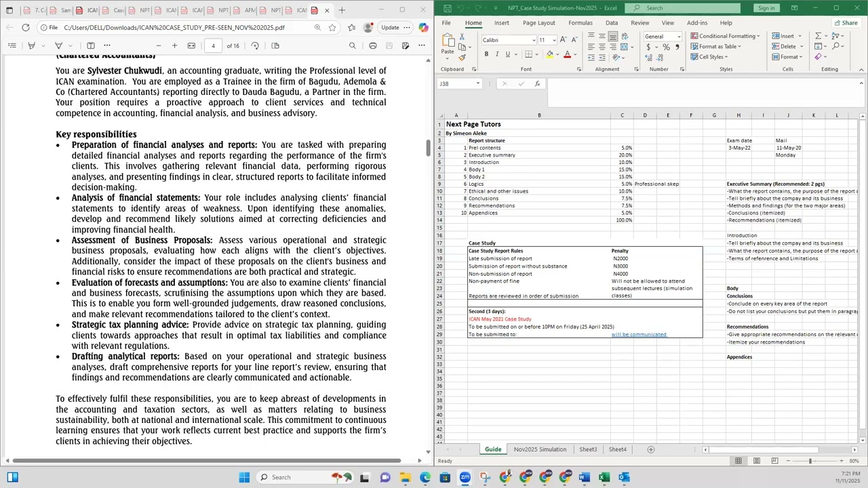
Task: Click the PDF Fit to width icon
Action: (191, 45)
